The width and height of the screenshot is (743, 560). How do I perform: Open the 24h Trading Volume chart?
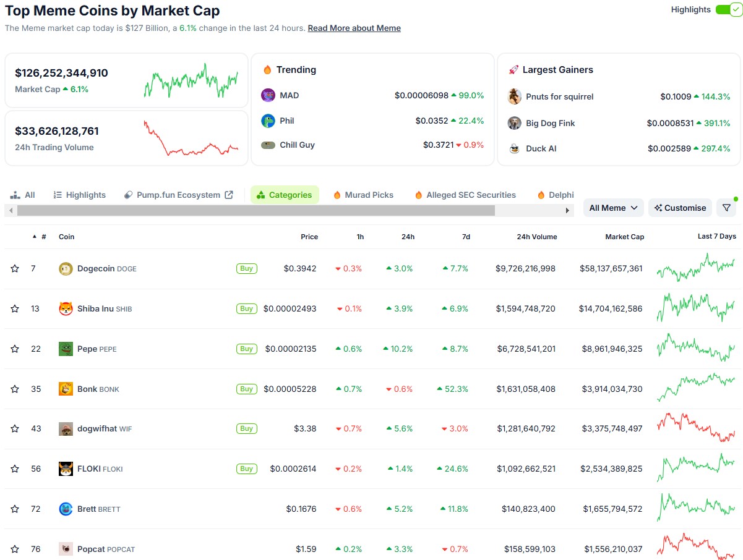[x=191, y=138]
